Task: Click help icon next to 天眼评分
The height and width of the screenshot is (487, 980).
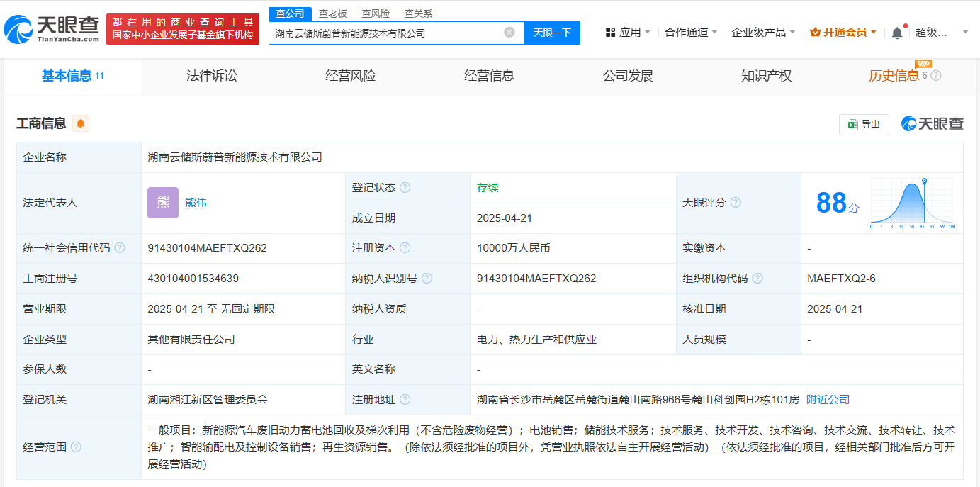Action: (736, 203)
